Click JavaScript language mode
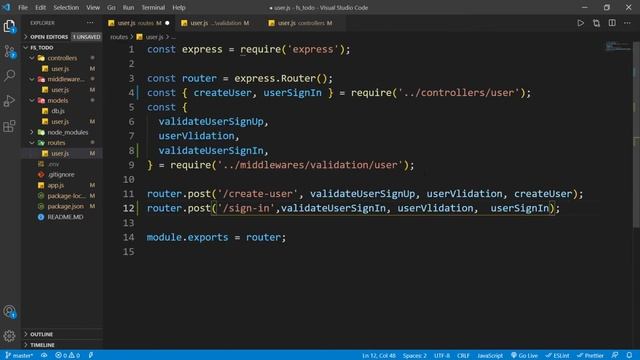Image resolution: width=640 pixels, height=360 pixels. pos(490,356)
